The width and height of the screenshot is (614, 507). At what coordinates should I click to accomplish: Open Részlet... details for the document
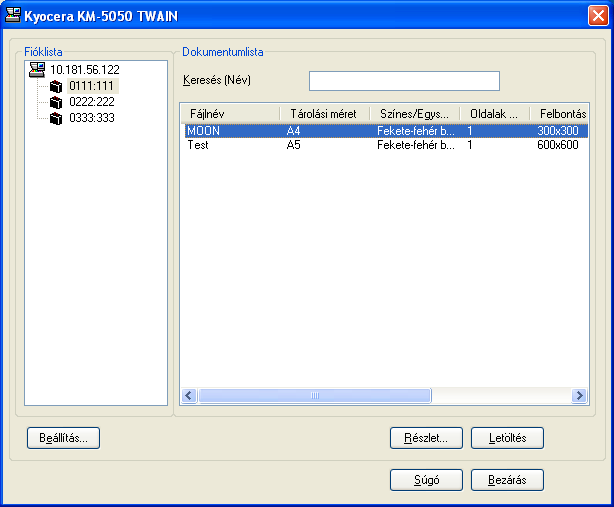coord(426,438)
